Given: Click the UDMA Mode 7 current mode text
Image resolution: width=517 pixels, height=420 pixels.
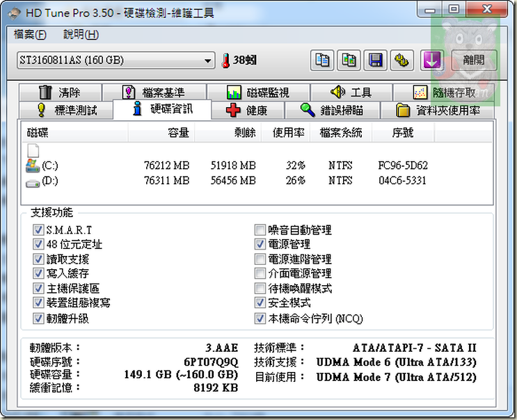Looking at the screenshot, I should coord(397,377).
